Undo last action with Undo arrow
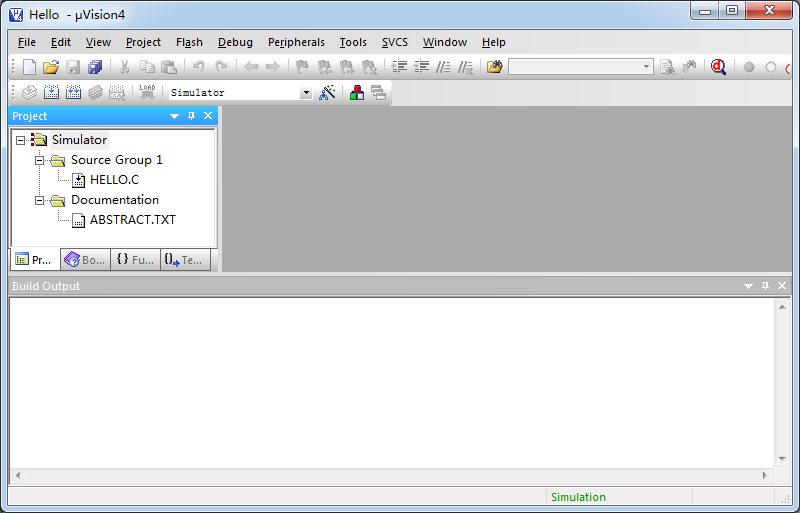 (198, 67)
